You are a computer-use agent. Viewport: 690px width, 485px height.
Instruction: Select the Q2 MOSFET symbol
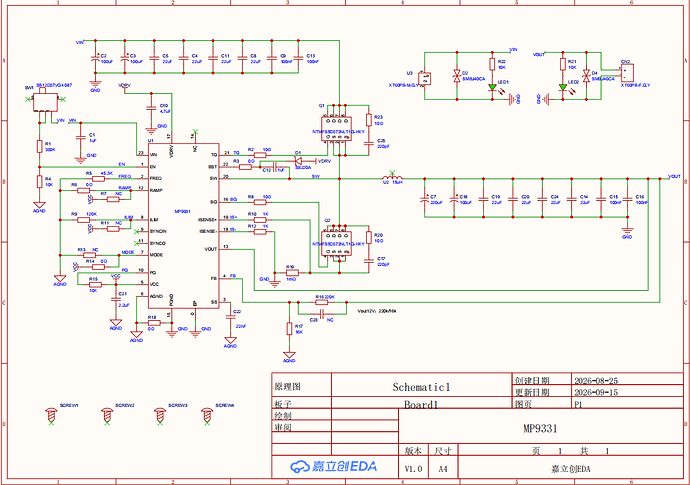(337, 243)
